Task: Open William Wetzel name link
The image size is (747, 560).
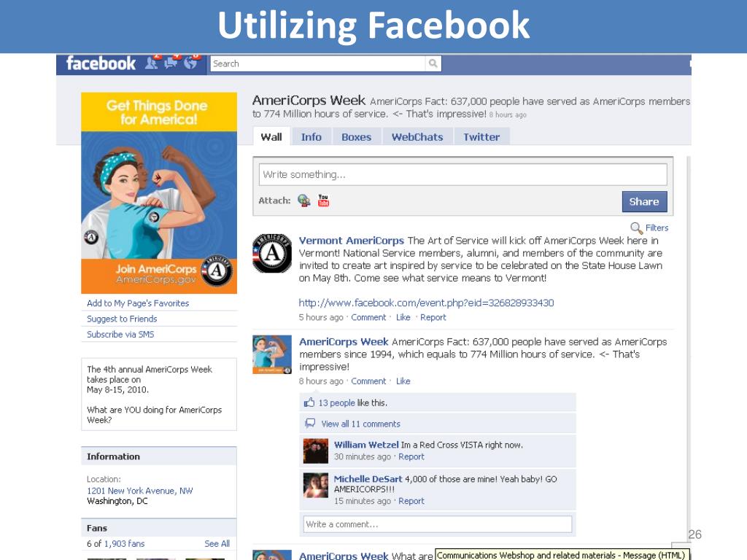Action: pyautogui.click(x=366, y=445)
